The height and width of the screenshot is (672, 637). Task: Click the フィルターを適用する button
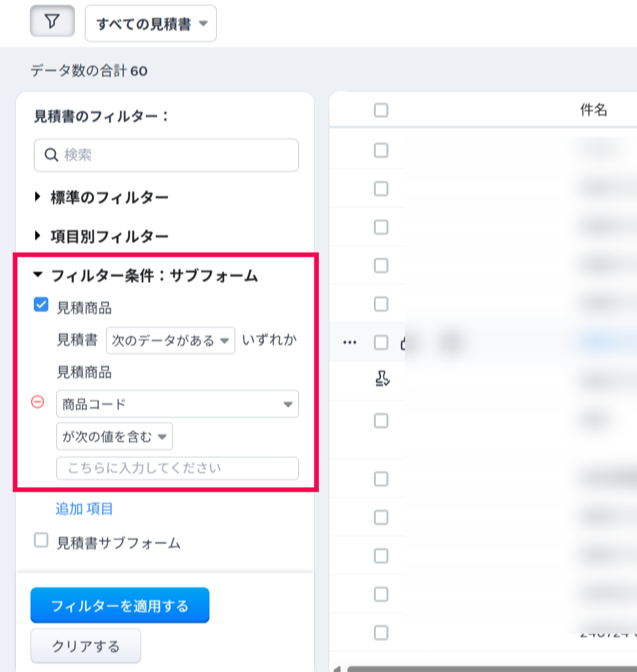(120, 606)
